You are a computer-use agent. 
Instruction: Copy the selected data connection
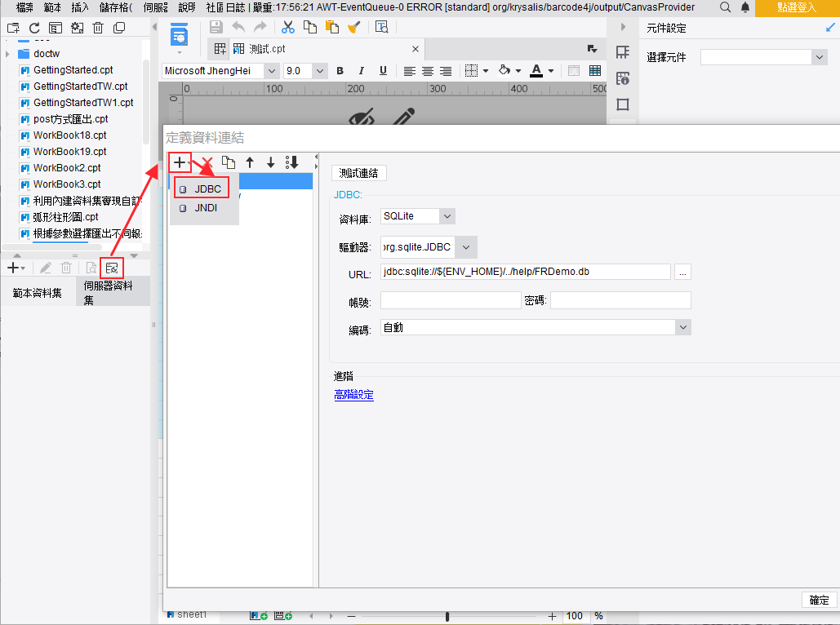[229, 162]
